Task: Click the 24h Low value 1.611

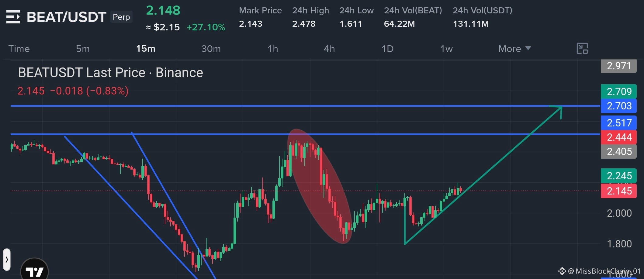Action: coord(351,24)
